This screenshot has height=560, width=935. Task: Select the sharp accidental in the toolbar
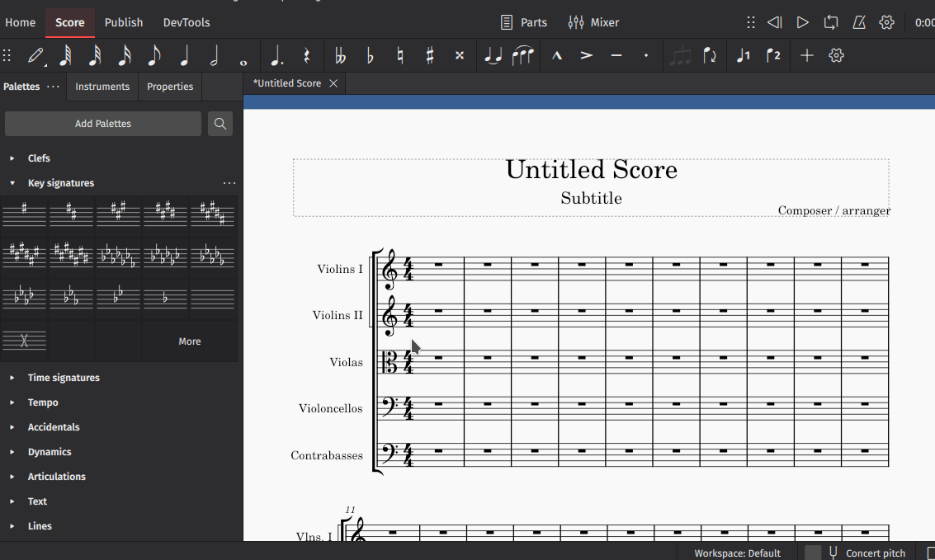pos(429,55)
